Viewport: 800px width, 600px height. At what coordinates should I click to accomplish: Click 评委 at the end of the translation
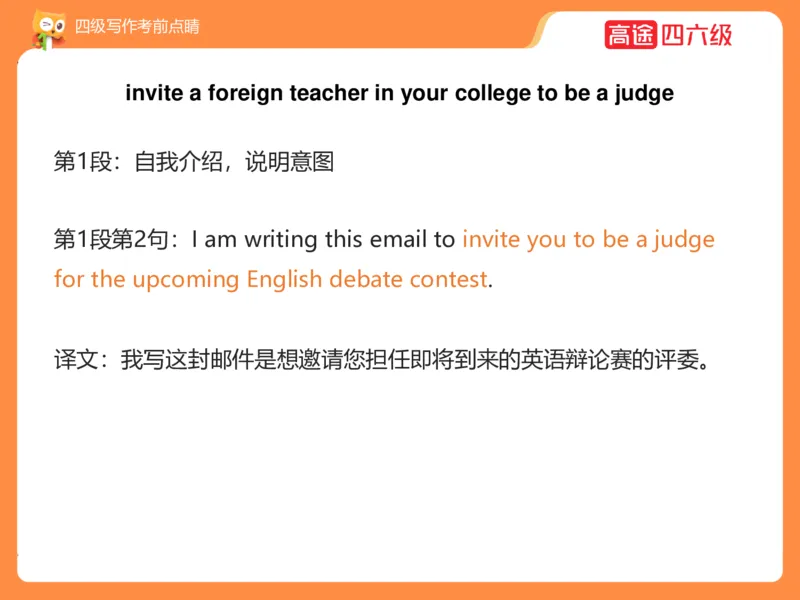pyautogui.click(x=679, y=358)
